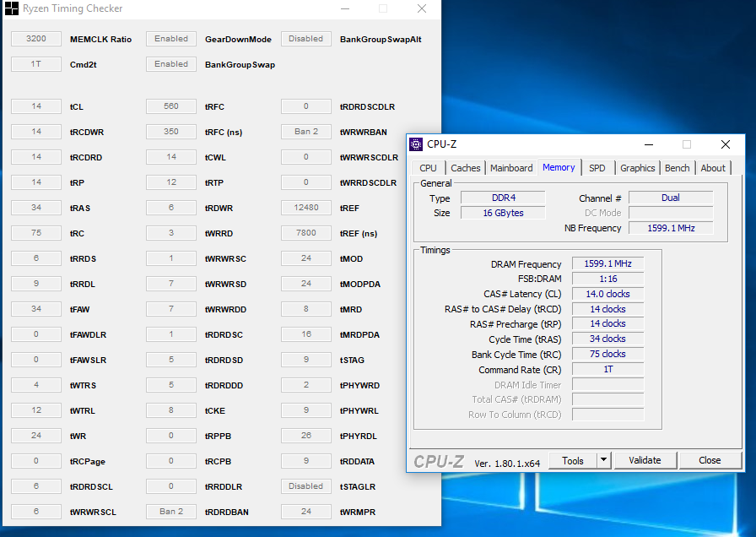Click the tRC value 75 in Timing Checker

click(x=36, y=232)
